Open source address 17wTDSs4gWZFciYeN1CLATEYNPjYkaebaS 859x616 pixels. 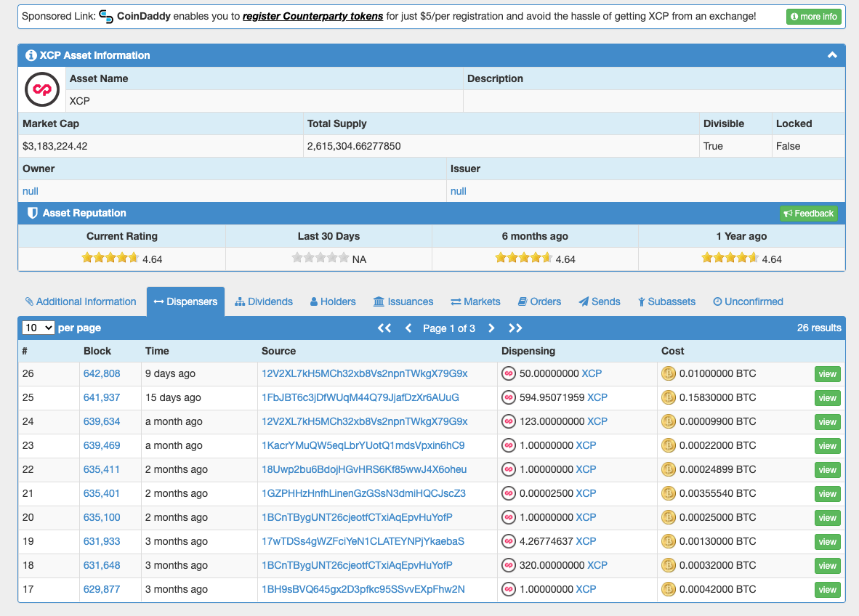click(363, 541)
